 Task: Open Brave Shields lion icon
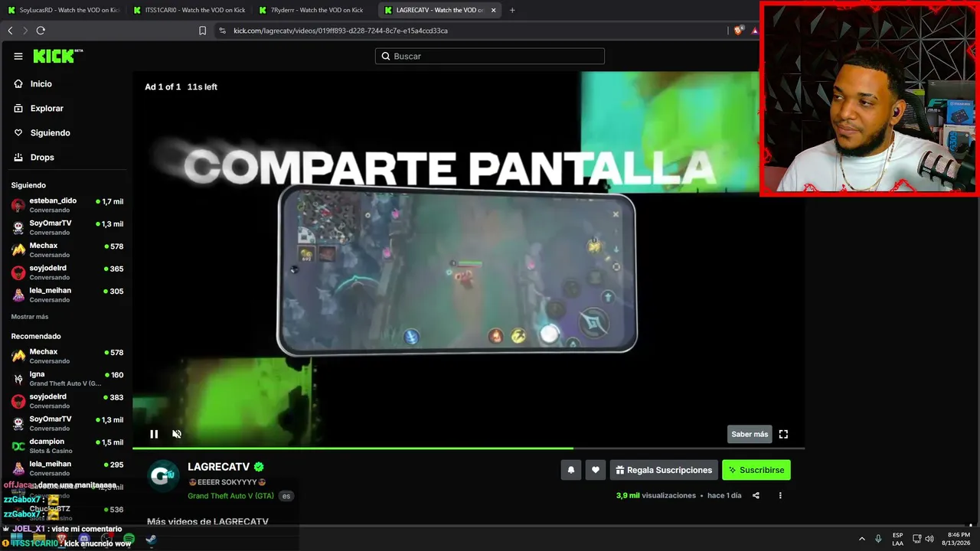[x=738, y=31]
